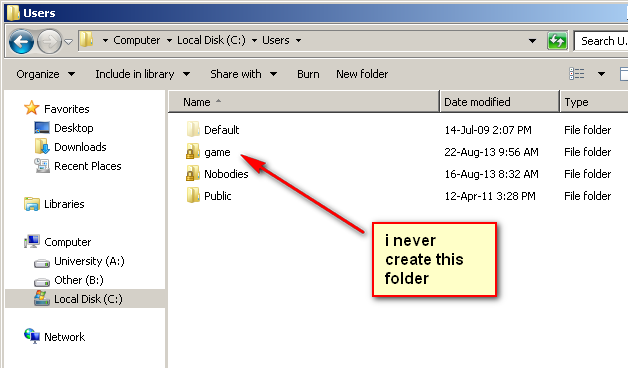The height and width of the screenshot is (368, 628).
Task: Click the Recent Places icon
Action: pos(42,165)
